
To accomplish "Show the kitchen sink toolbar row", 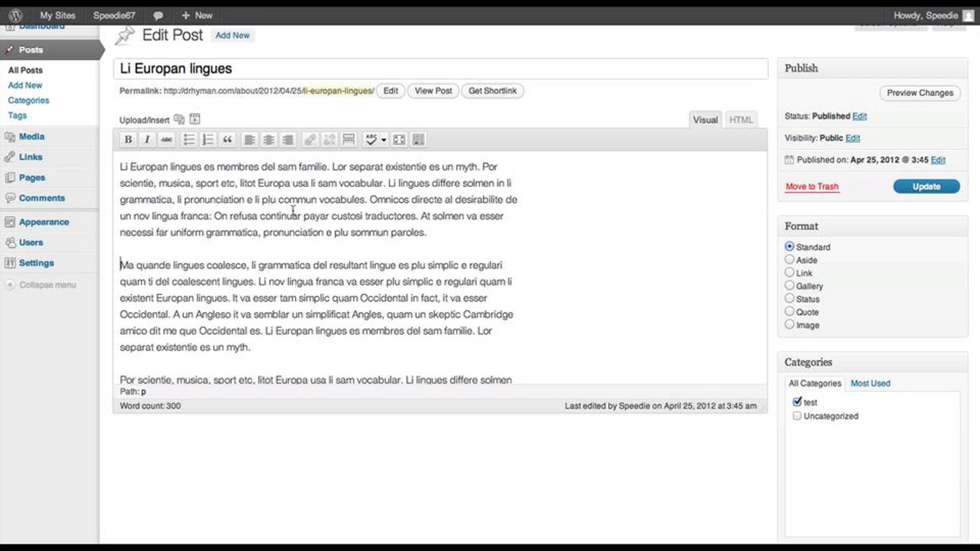I will click(x=418, y=140).
